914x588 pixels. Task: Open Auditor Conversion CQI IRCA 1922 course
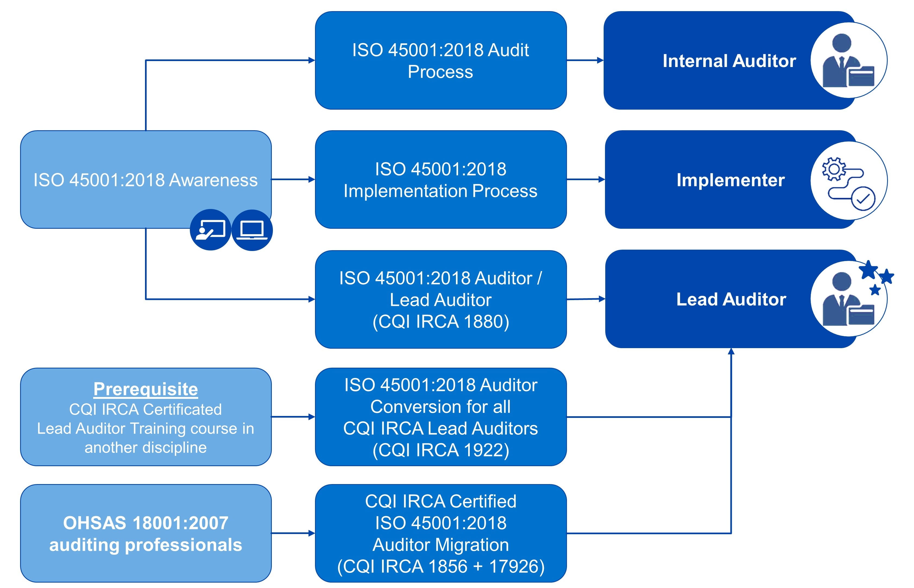coord(440,417)
